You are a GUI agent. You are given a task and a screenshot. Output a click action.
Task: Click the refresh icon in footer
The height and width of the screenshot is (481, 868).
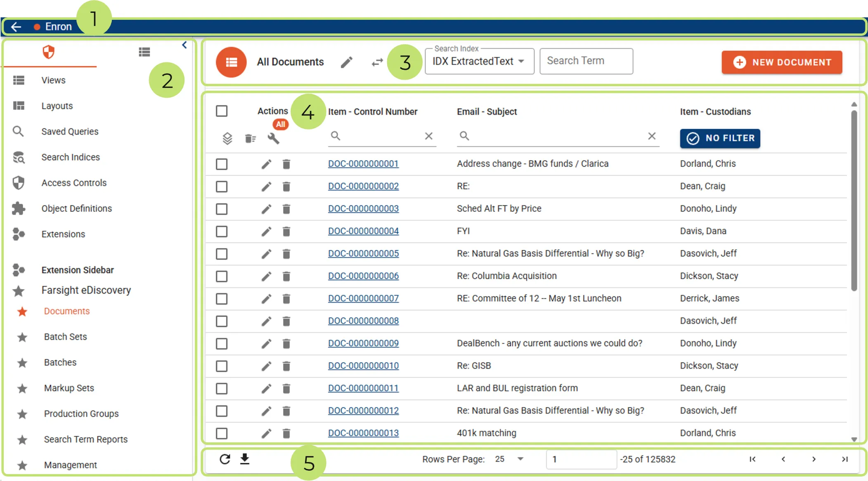(225, 459)
